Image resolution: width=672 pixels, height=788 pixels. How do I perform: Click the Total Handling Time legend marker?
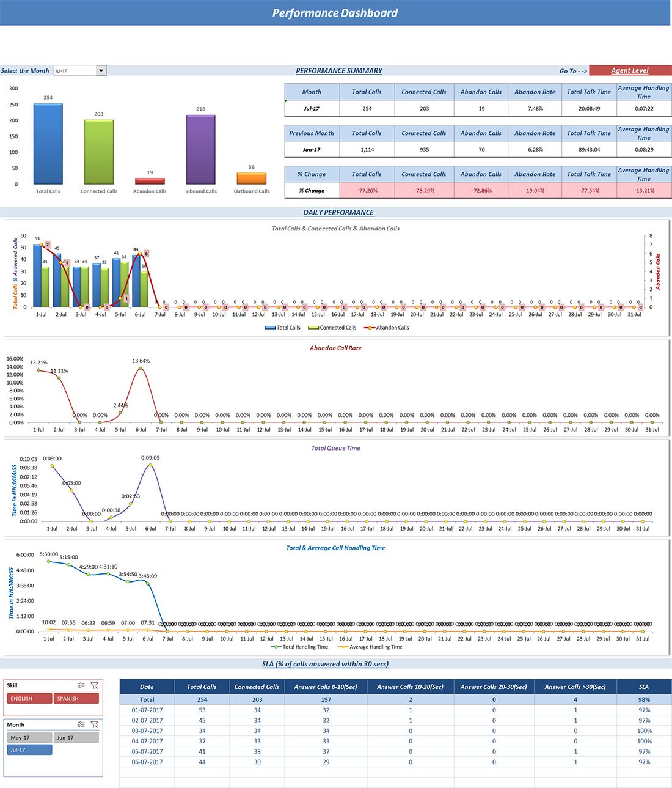(x=275, y=647)
